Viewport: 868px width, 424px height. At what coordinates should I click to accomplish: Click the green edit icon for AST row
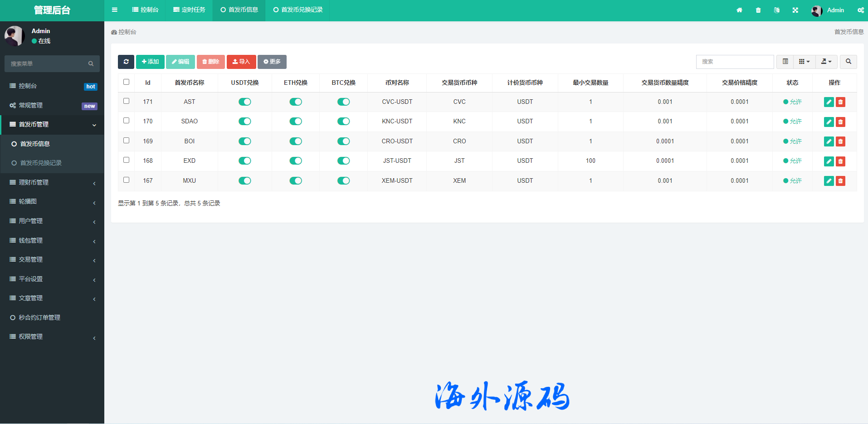coord(829,102)
